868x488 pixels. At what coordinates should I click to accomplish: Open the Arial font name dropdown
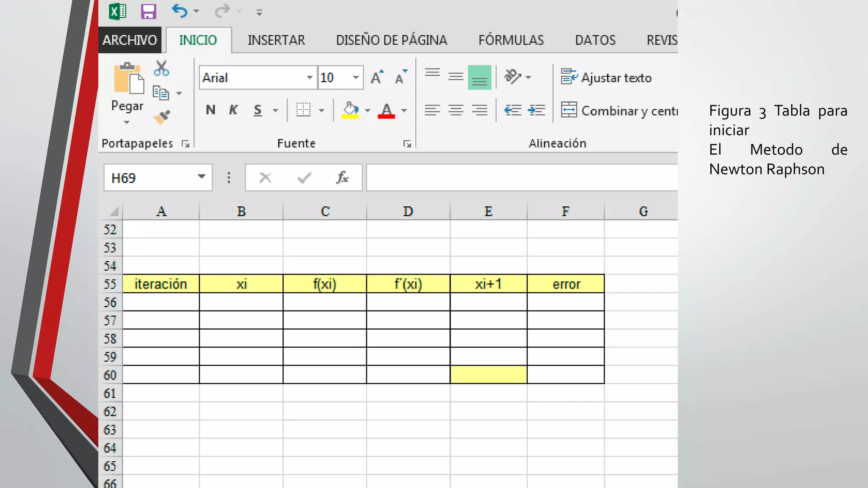pyautogui.click(x=310, y=78)
